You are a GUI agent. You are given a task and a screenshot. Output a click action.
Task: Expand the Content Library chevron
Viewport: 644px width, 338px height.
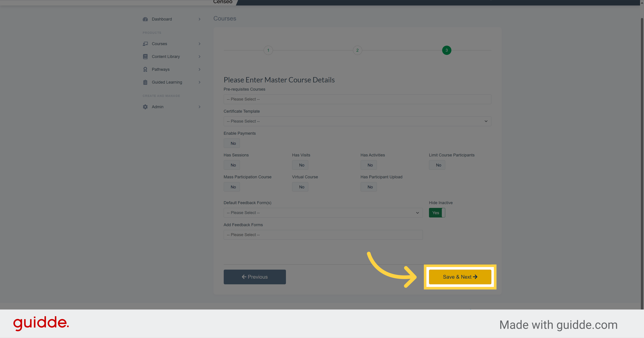pyautogui.click(x=199, y=56)
